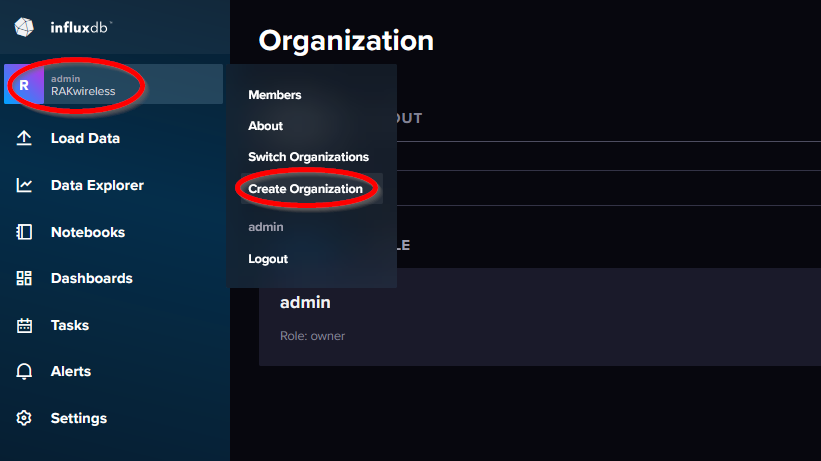Navigate to Dashboards

(92, 278)
